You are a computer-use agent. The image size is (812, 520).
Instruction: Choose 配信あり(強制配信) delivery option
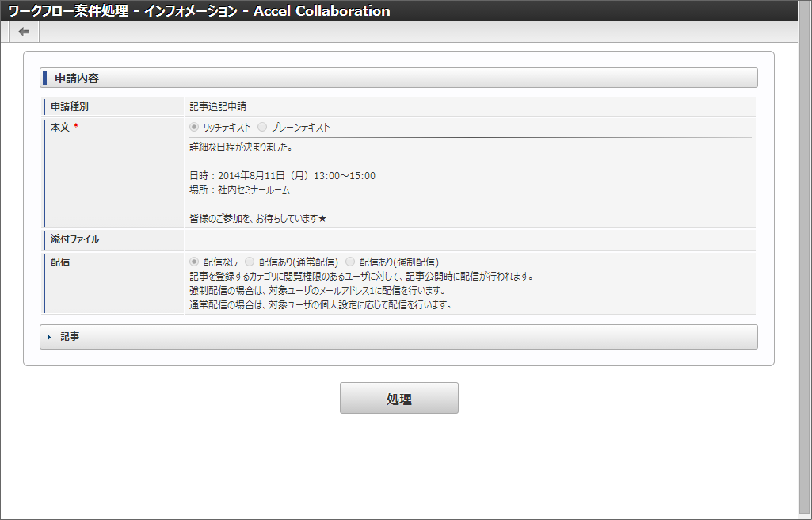point(350,262)
